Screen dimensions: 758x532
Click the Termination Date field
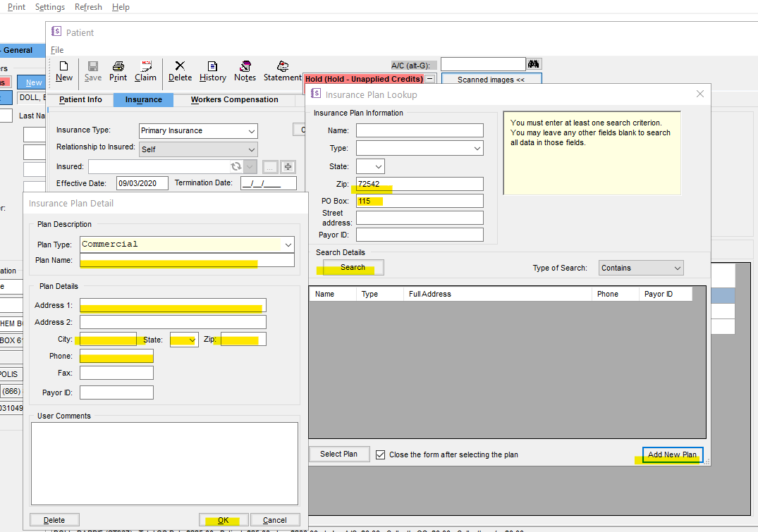click(269, 183)
